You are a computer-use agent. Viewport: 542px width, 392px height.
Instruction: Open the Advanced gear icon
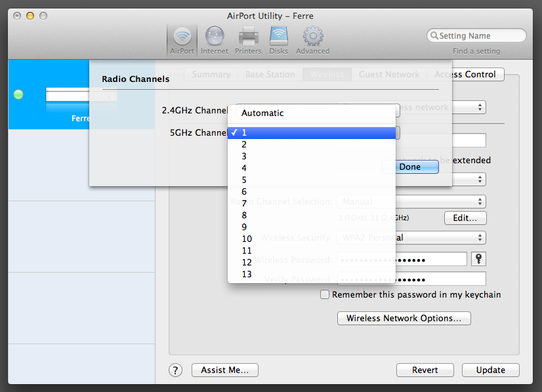click(312, 41)
